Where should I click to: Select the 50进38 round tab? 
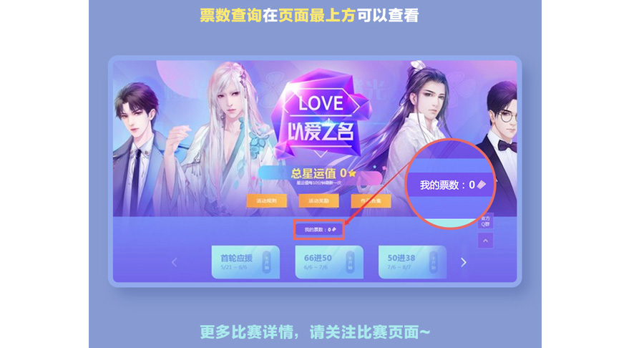click(x=412, y=262)
